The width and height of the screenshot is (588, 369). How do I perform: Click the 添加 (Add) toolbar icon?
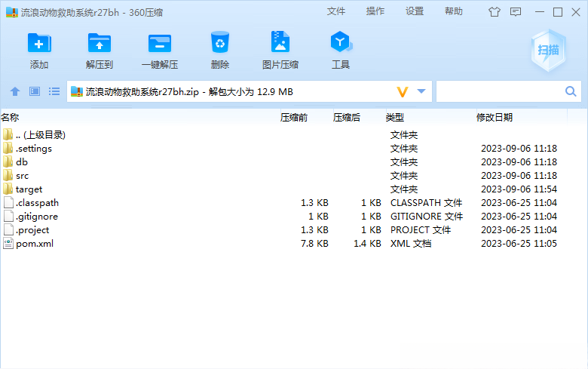tap(39, 43)
